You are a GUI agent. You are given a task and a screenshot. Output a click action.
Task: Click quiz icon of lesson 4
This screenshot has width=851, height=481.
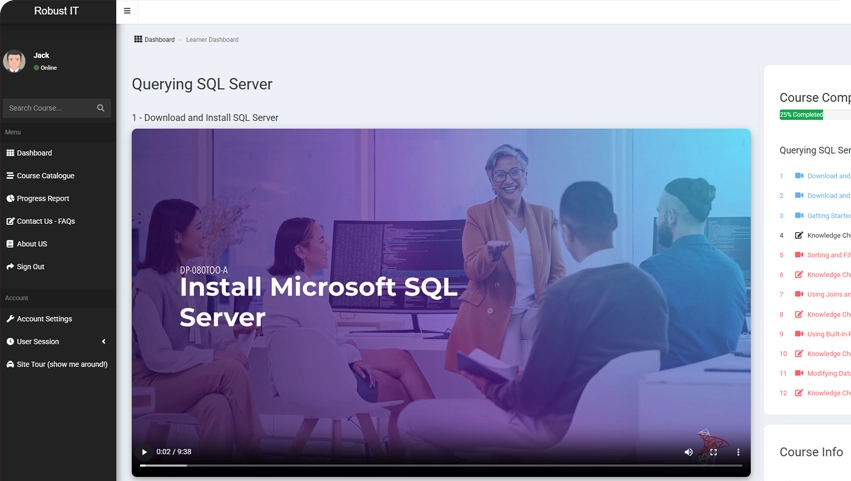[x=799, y=235]
